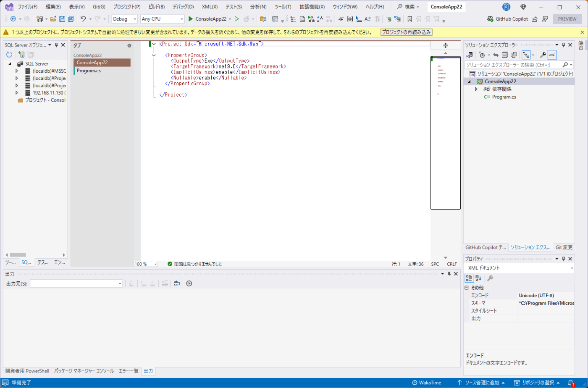Screen dimensions: 588x388
Task: Click the プロジェクトの再読み込み button
Action: 406,32
